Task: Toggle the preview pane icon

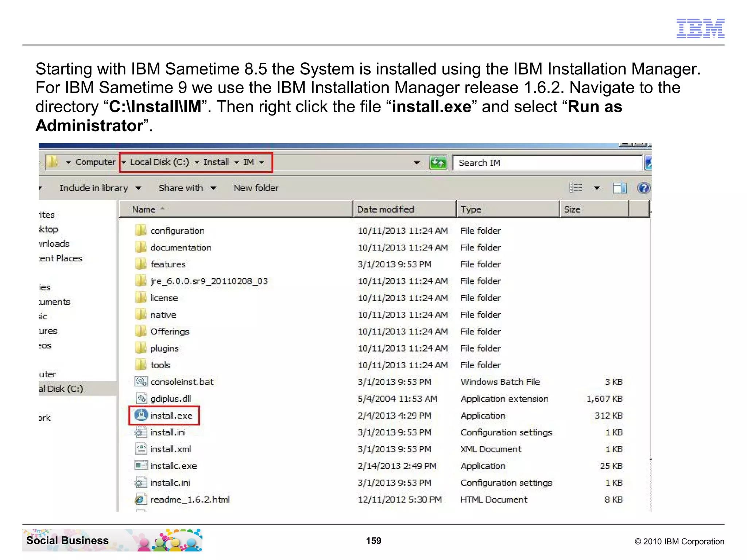Action: [620, 188]
